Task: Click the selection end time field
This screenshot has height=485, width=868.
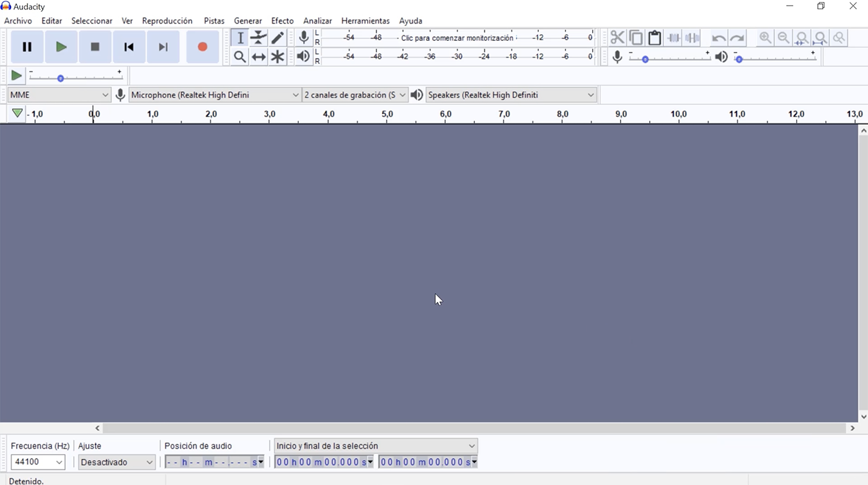Action: [428, 462]
